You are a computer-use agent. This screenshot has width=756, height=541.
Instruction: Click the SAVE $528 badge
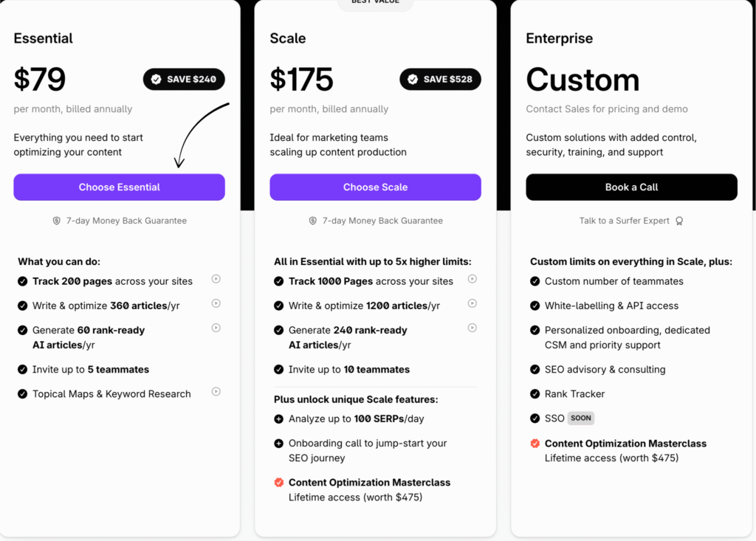coord(440,79)
